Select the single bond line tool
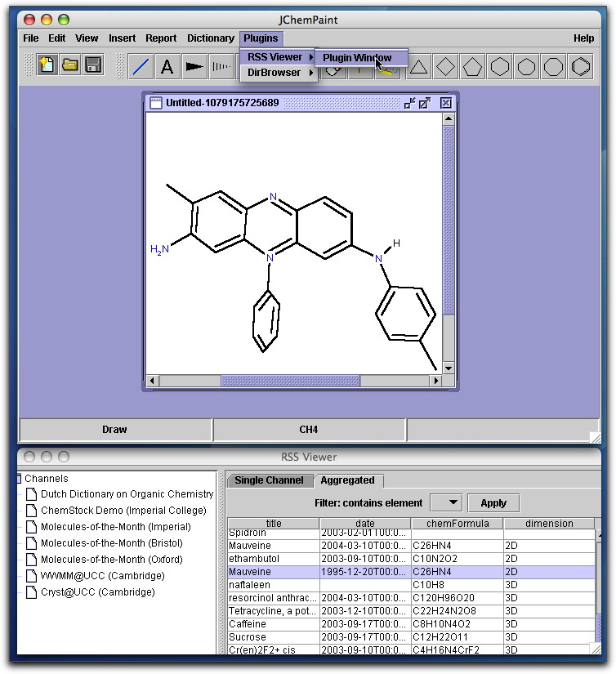This screenshot has width=616, height=674. tap(141, 66)
